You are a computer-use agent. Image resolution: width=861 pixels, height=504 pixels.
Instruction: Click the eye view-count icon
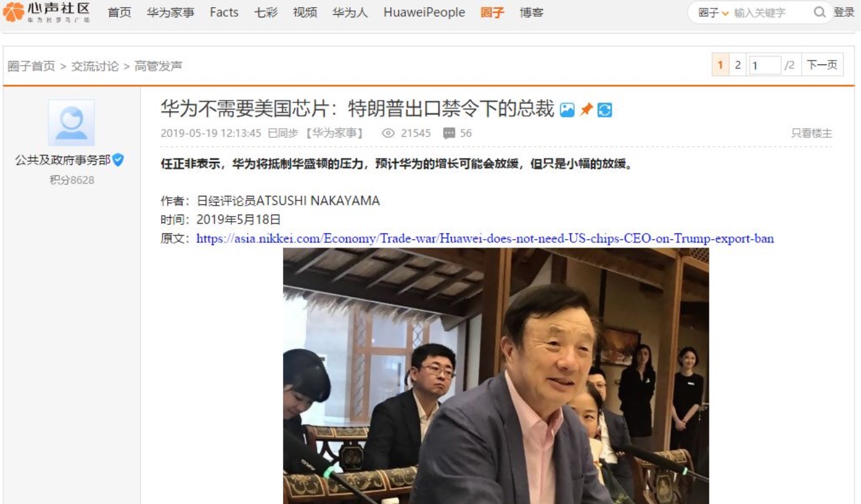point(388,133)
